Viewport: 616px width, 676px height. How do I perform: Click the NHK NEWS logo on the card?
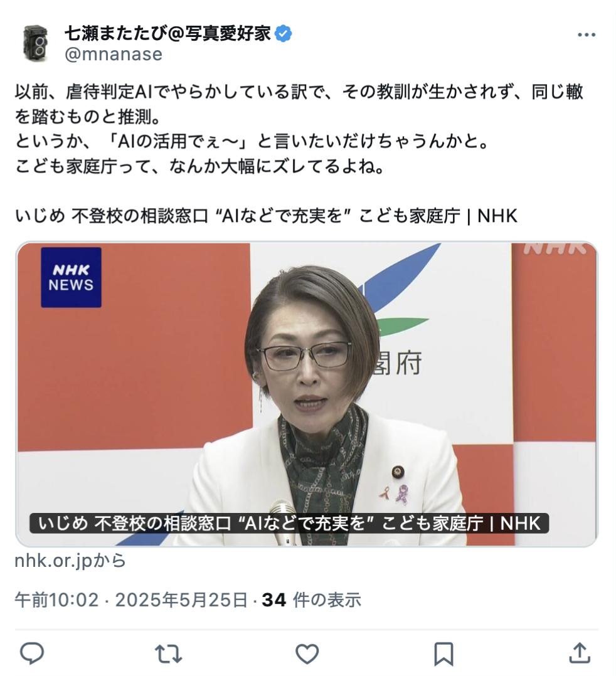pyautogui.click(x=71, y=277)
